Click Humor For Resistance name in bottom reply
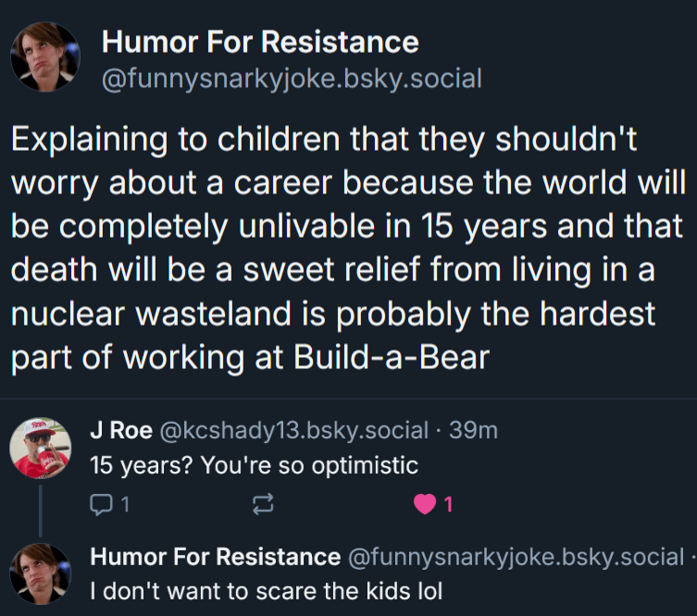 tap(215, 557)
